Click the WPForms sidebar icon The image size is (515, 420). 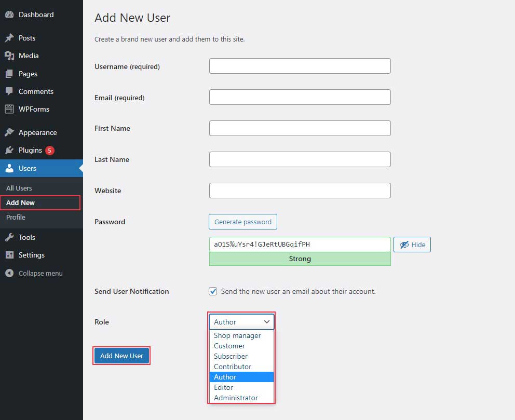pyautogui.click(x=9, y=109)
